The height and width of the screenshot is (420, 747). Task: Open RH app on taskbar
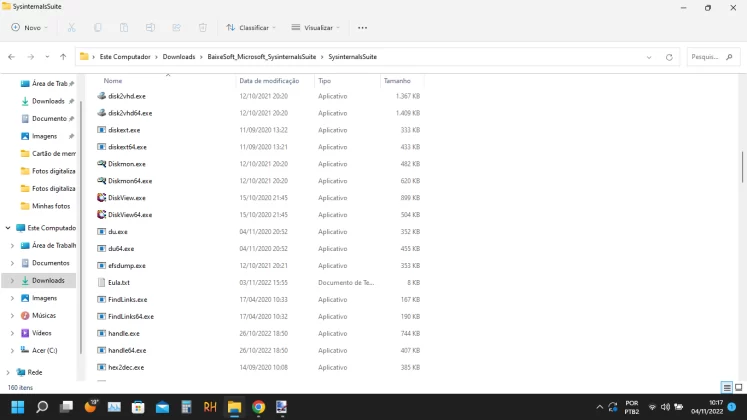210,407
